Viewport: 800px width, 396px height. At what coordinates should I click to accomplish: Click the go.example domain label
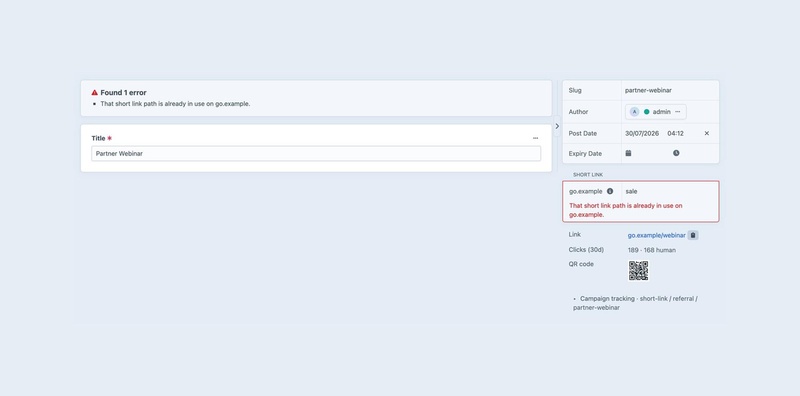586,191
